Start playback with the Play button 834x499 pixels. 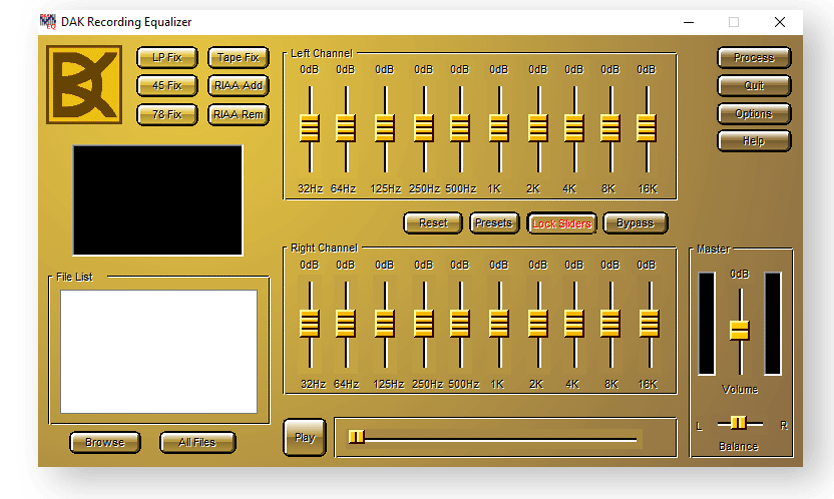click(x=305, y=437)
